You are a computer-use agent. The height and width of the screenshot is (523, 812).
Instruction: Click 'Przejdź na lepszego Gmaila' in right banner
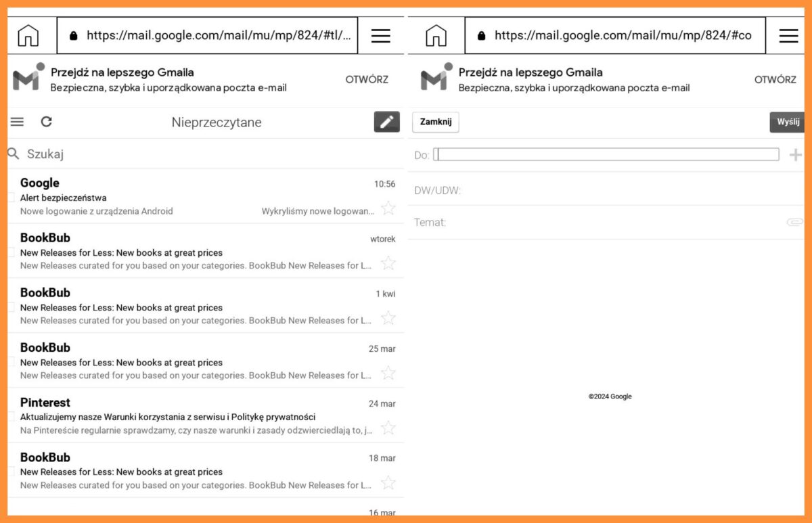(x=531, y=72)
